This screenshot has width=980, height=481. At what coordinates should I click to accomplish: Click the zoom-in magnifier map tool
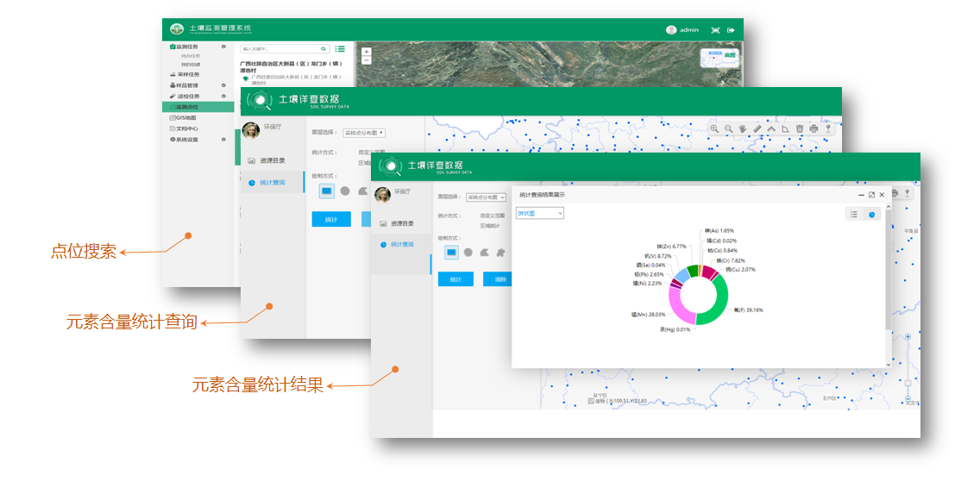[x=714, y=128]
